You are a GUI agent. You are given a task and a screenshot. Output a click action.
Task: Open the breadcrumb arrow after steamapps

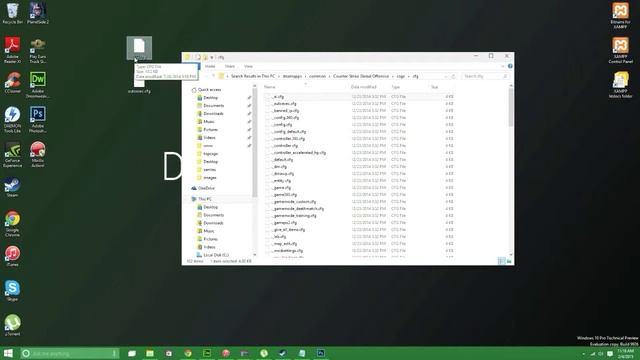305,76
